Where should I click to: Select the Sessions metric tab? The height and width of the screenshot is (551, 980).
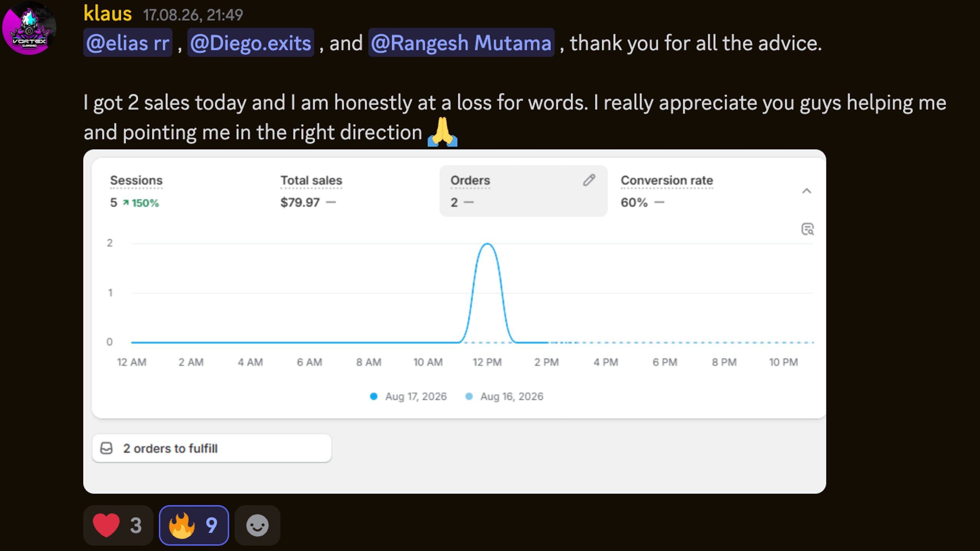tap(184, 191)
